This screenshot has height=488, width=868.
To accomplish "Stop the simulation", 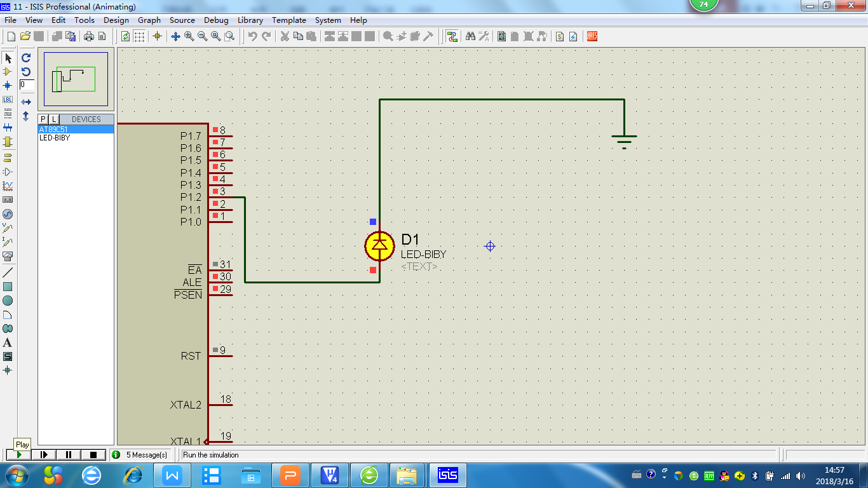I will [93, 454].
